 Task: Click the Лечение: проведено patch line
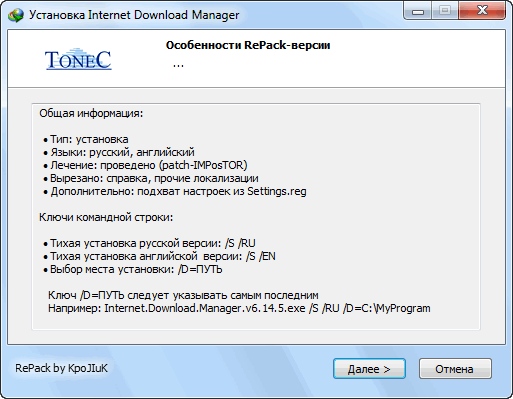pyautogui.click(x=145, y=165)
